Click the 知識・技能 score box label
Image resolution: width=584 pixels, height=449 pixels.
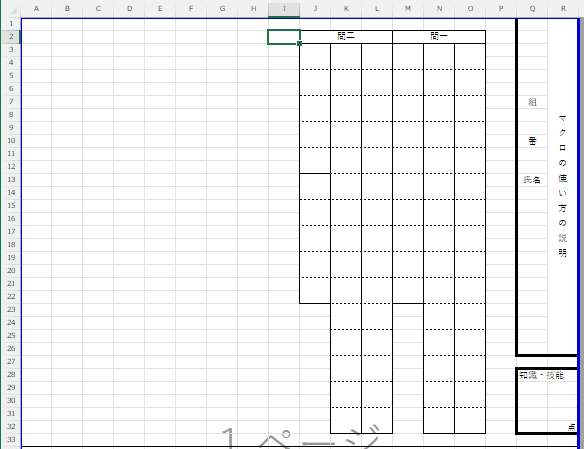541,375
